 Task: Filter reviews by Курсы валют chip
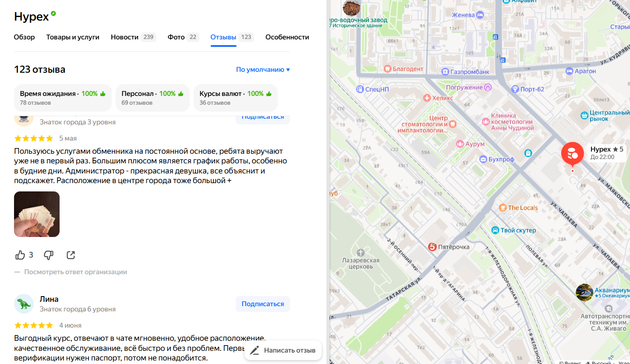(236, 98)
